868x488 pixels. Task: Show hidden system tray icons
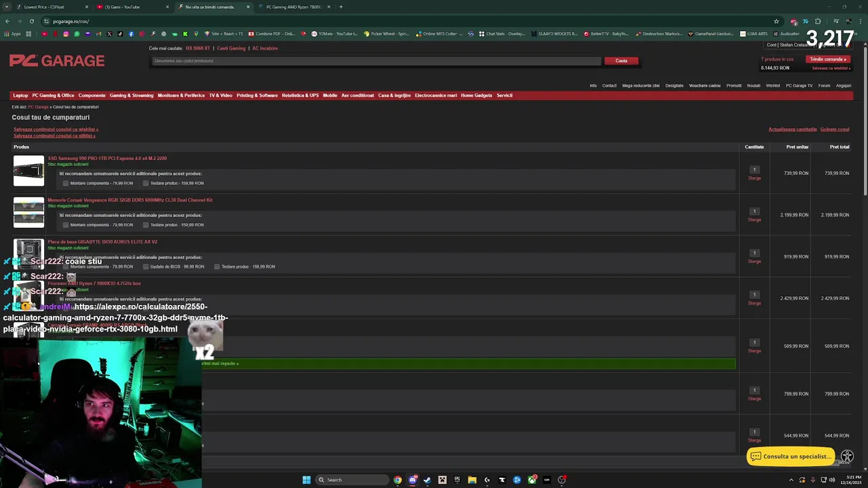(791, 480)
